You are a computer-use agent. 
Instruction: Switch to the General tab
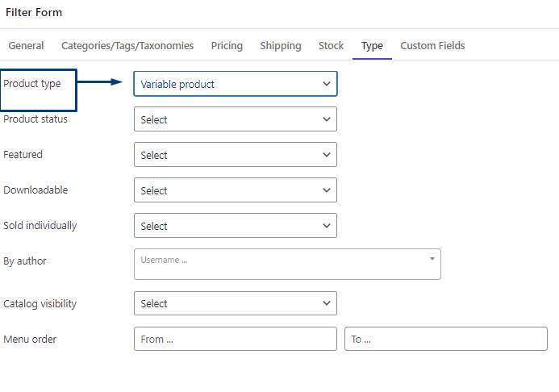[26, 46]
